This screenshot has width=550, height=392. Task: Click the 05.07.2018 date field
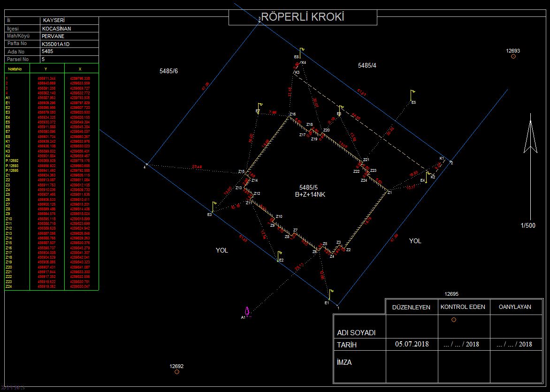[x=412, y=344]
